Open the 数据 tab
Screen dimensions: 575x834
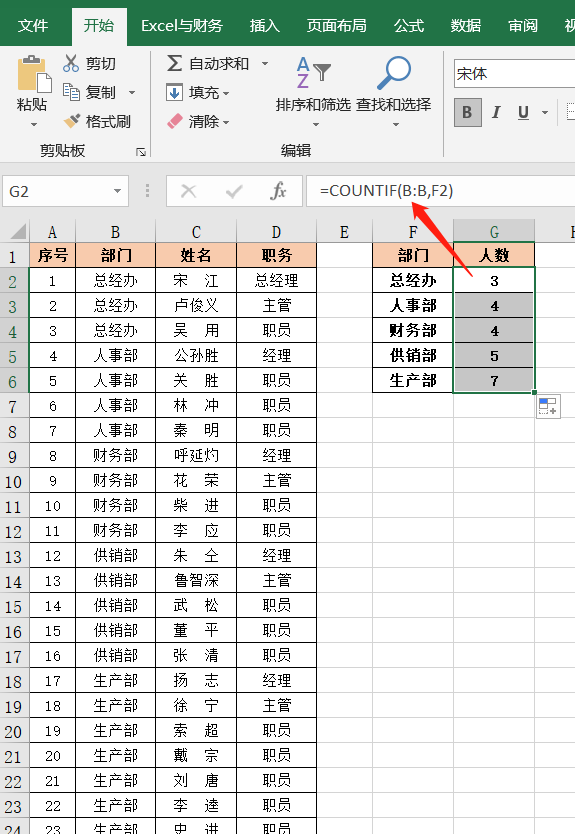465,26
